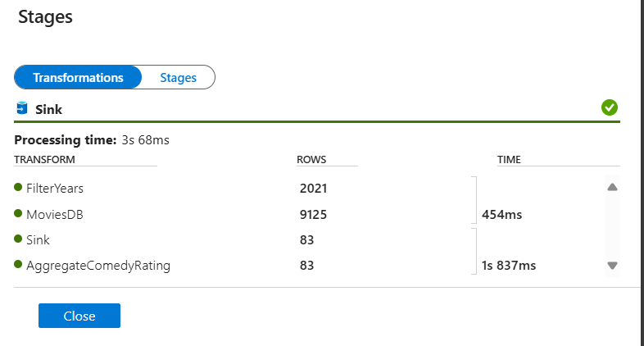Click the 1s 837ms time value

pyautogui.click(x=509, y=266)
